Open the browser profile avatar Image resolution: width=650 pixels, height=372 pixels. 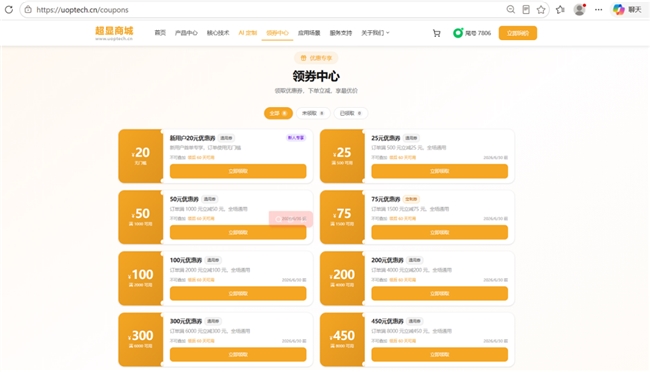[579, 10]
